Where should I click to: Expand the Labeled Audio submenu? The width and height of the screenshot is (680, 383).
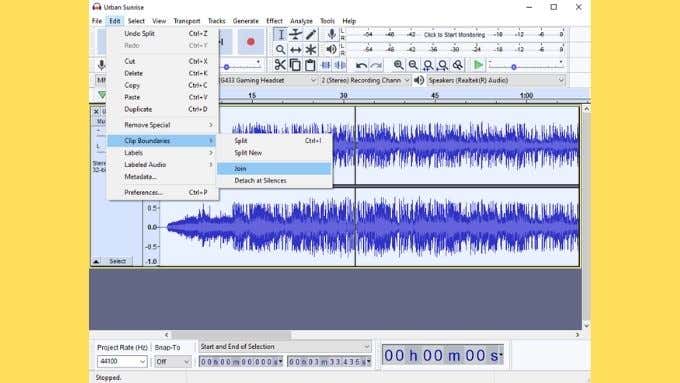point(163,165)
